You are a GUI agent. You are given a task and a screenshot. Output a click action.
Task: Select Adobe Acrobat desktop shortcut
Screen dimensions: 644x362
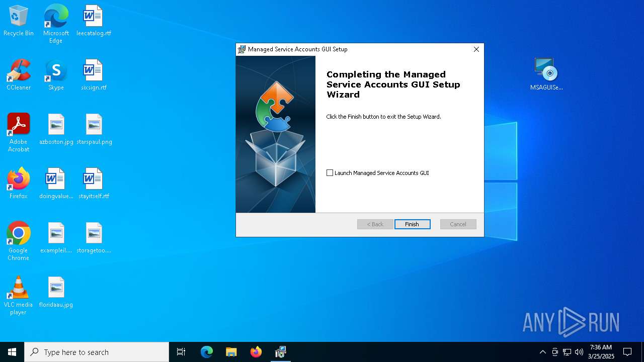click(19, 133)
